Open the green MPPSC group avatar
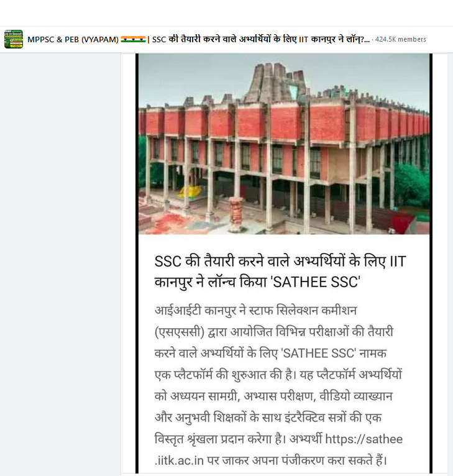Image resolution: width=453 pixels, height=476 pixels. click(x=13, y=39)
